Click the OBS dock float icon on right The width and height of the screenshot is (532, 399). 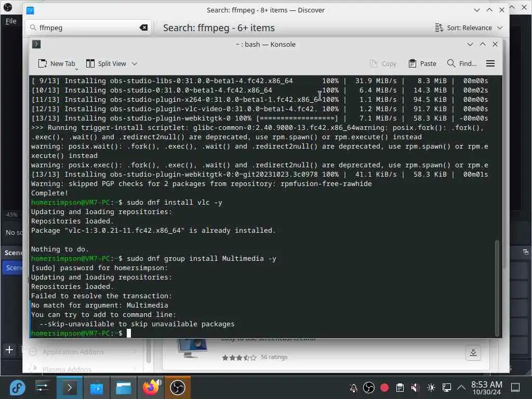pyautogui.click(x=526, y=252)
